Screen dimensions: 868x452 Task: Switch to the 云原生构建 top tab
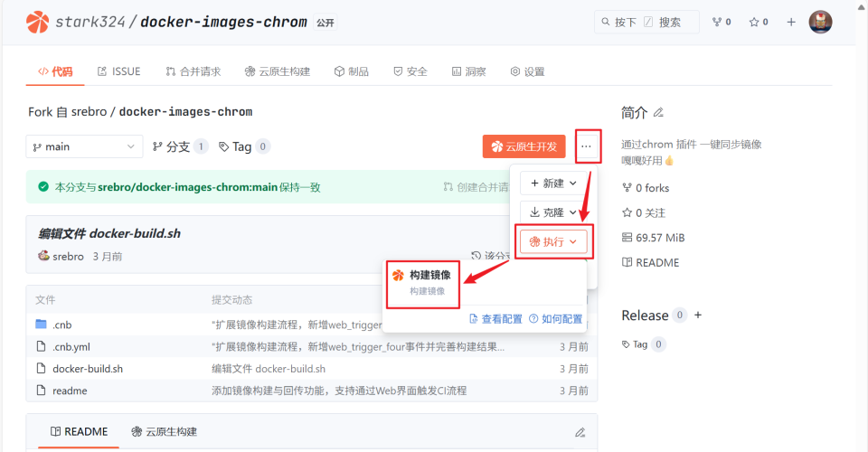[x=278, y=71]
